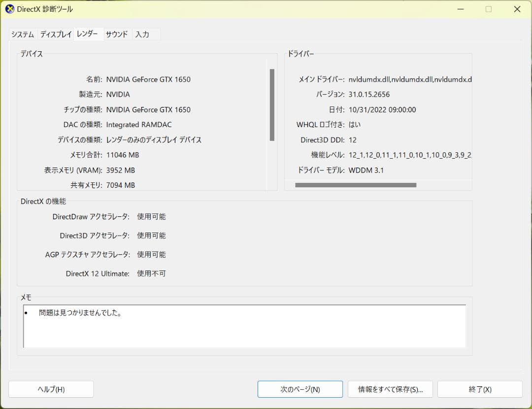
Task: Click the ドライバー panel horizontal scrollbar
Action: 356,185
